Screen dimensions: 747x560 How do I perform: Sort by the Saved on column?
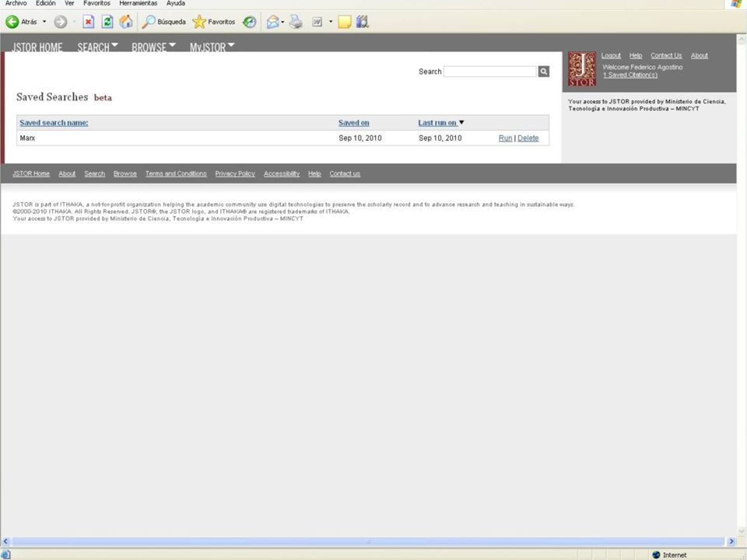353,123
